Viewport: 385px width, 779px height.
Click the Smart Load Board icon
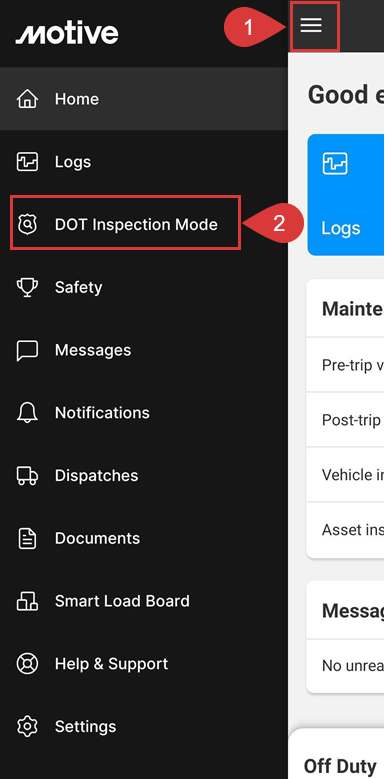(x=27, y=601)
